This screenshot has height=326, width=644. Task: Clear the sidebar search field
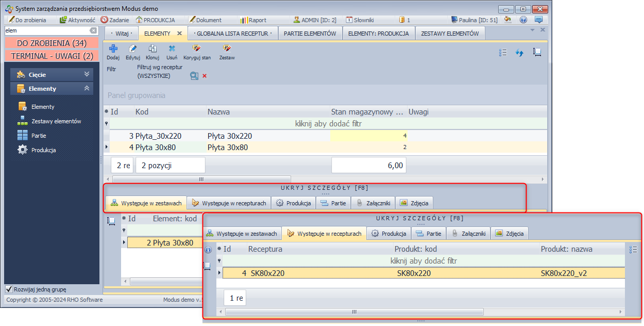(93, 30)
